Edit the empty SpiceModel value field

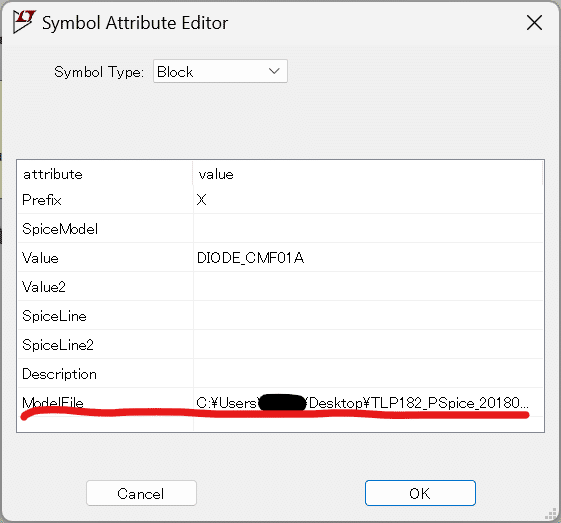click(x=368, y=229)
